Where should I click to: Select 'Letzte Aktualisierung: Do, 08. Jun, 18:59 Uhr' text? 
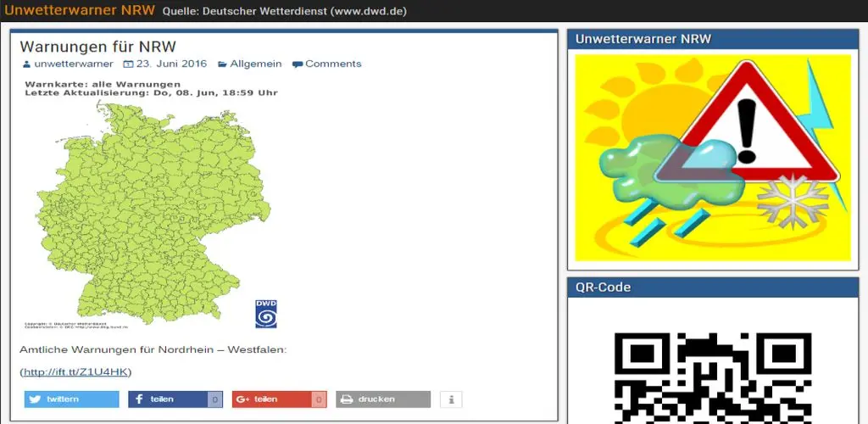point(151,93)
